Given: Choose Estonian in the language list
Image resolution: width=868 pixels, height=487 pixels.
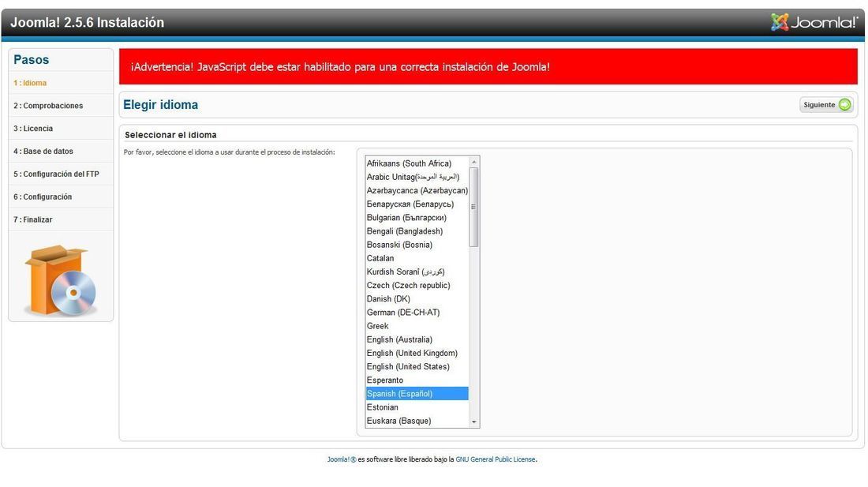Looking at the screenshot, I should [417, 407].
